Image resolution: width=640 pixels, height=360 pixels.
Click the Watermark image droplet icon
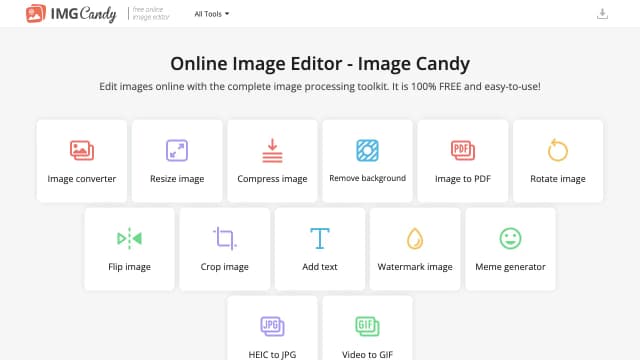coord(415,238)
